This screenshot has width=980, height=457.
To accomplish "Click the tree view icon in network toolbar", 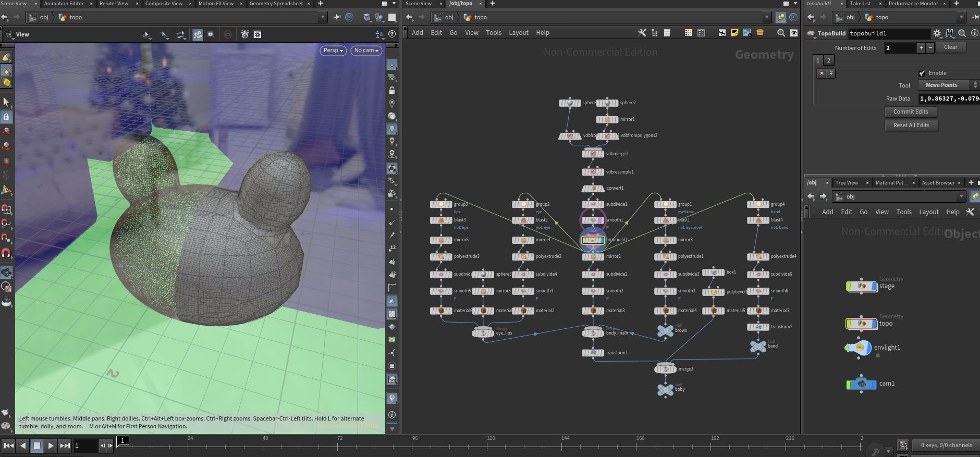I will [655, 33].
